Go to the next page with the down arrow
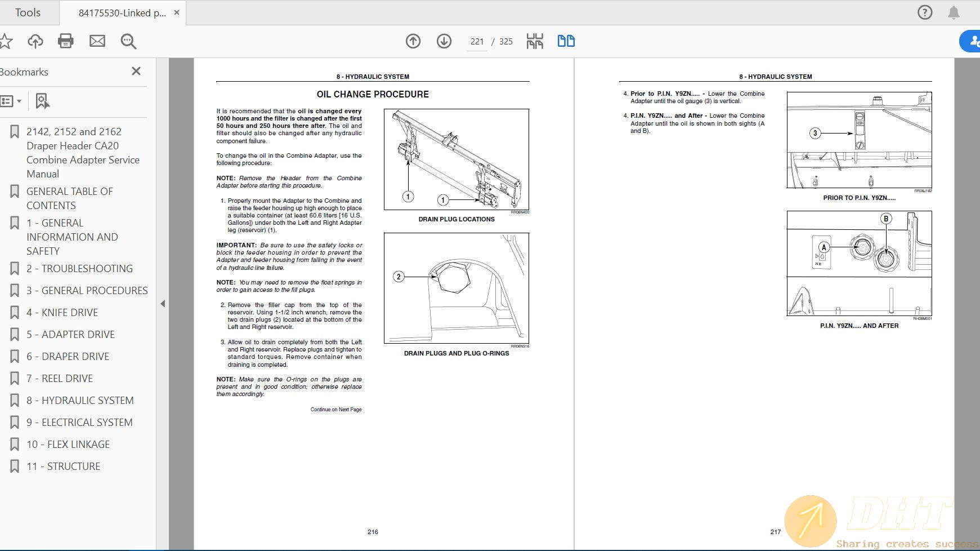980x551 pixels. click(444, 41)
